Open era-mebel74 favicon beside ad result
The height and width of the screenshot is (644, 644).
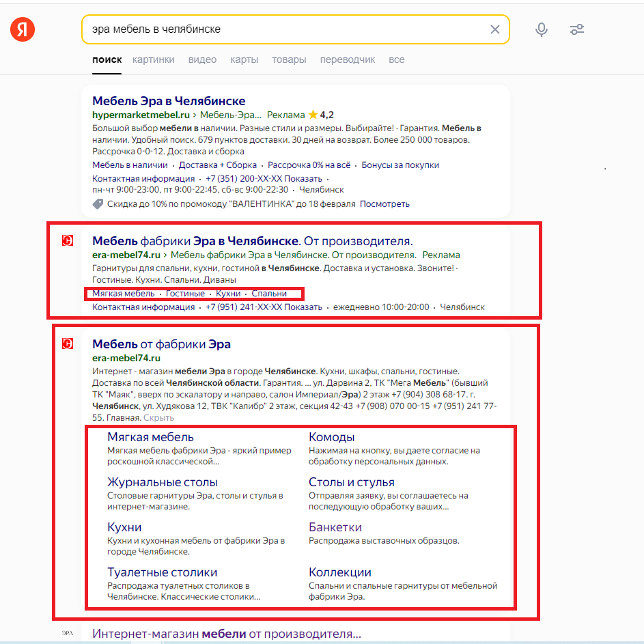[68, 240]
